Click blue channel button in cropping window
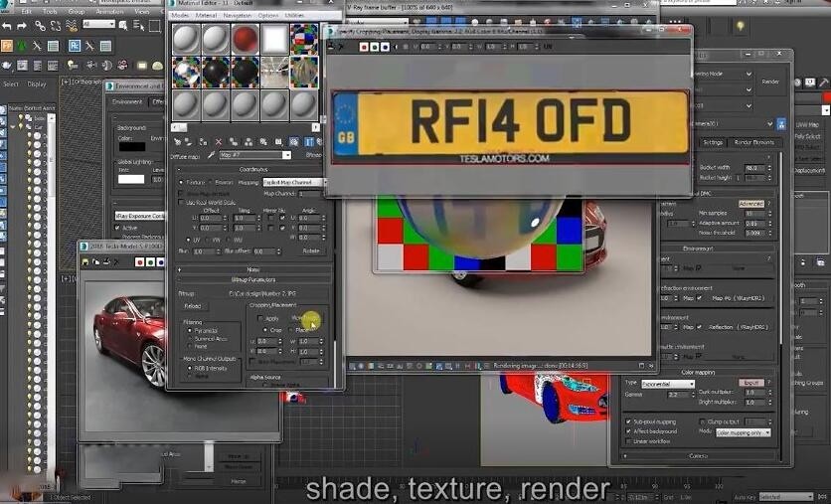The image size is (831, 504). tap(386, 47)
